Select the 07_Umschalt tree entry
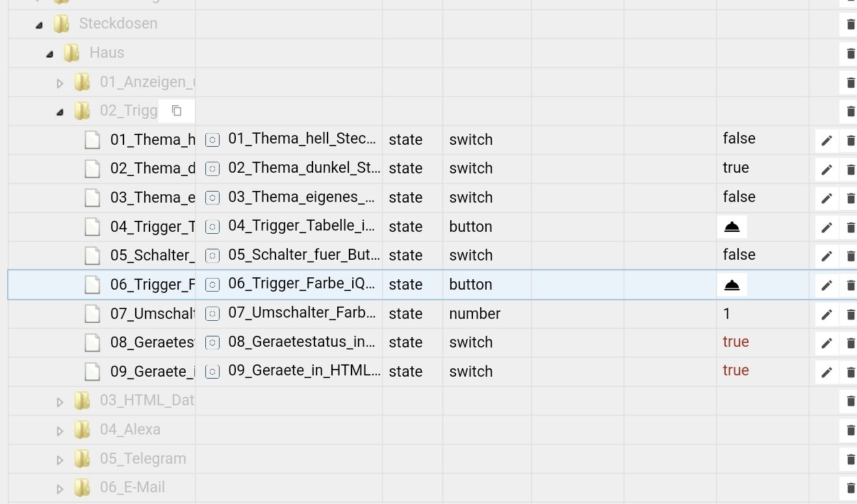 (153, 314)
